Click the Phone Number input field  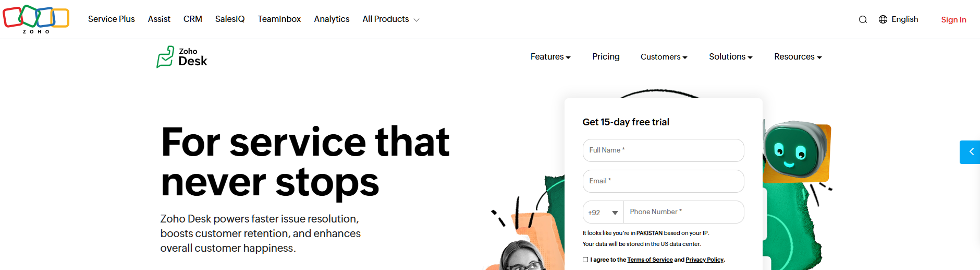coord(683,212)
